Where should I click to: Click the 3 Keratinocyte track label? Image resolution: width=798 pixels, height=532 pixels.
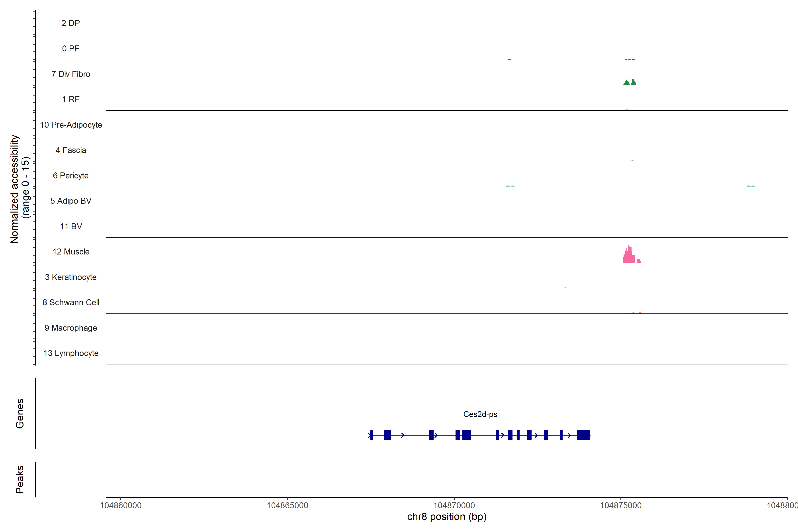71,277
